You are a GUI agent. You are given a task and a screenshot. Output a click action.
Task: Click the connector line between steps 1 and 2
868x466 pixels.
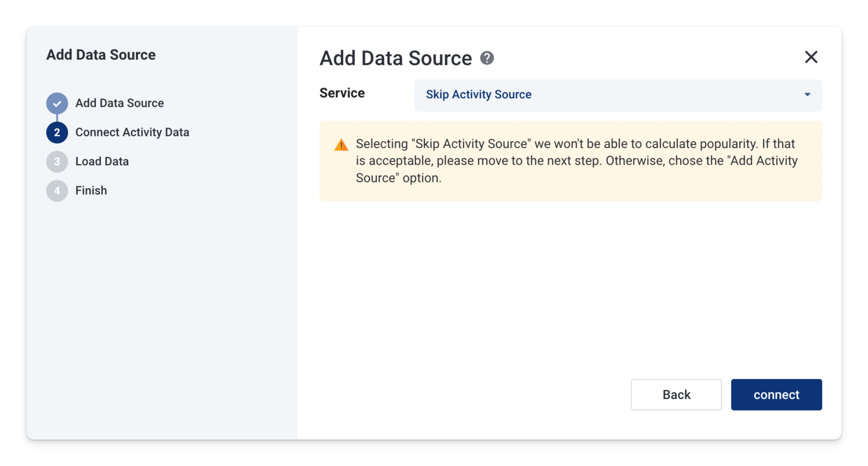point(57,118)
